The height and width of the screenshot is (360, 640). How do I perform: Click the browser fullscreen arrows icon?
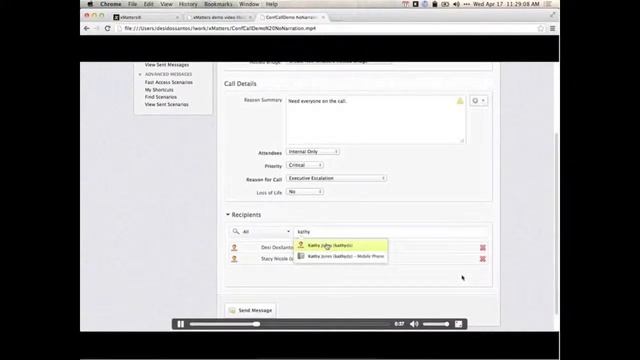point(552,15)
